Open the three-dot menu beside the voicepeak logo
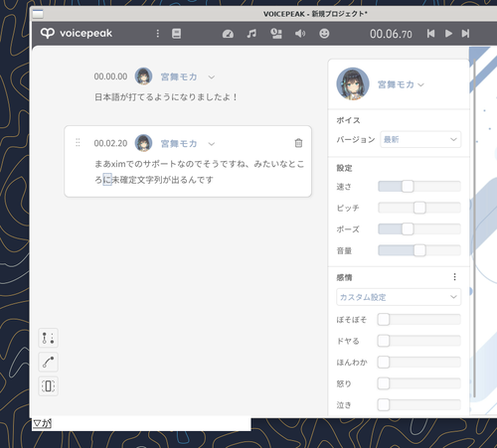Screen dimensions: 497x448 point(158,34)
